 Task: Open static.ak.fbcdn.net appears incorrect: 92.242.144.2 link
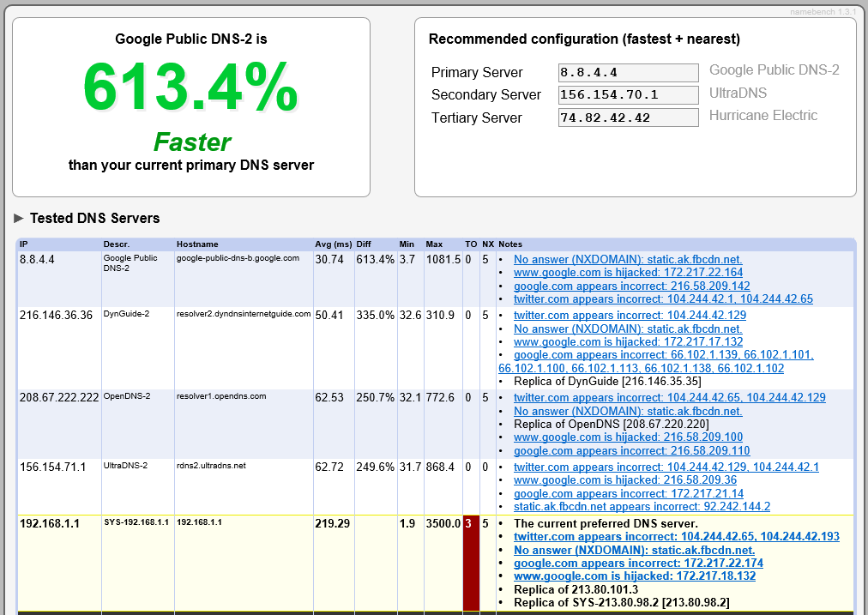pos(642,507)
